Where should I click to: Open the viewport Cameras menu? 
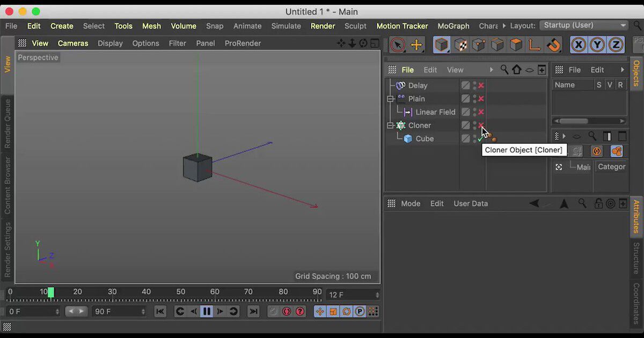click(72, 43)
